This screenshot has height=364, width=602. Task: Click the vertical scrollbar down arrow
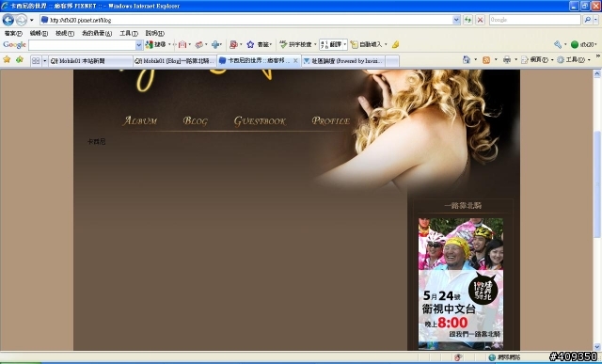click(x=597, y=347)
